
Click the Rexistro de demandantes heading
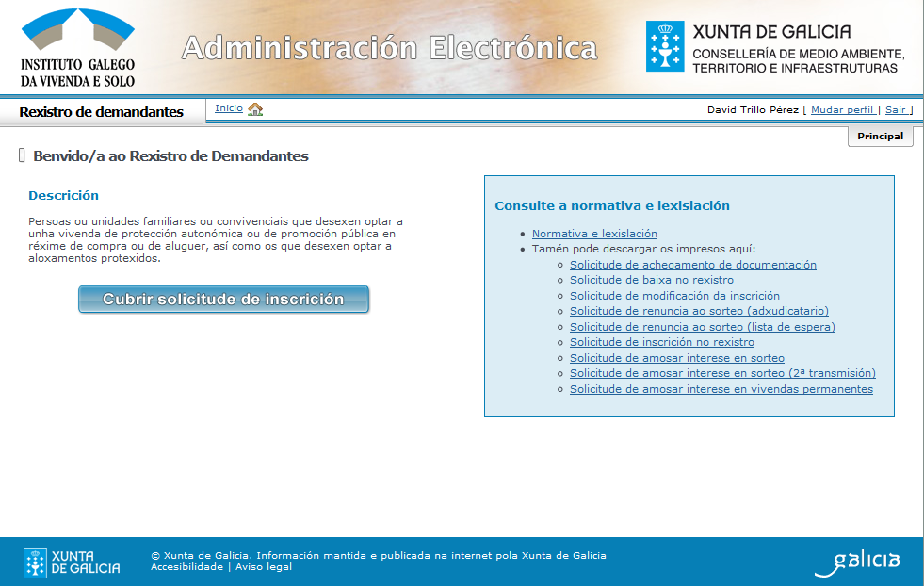tap(102, 112)
